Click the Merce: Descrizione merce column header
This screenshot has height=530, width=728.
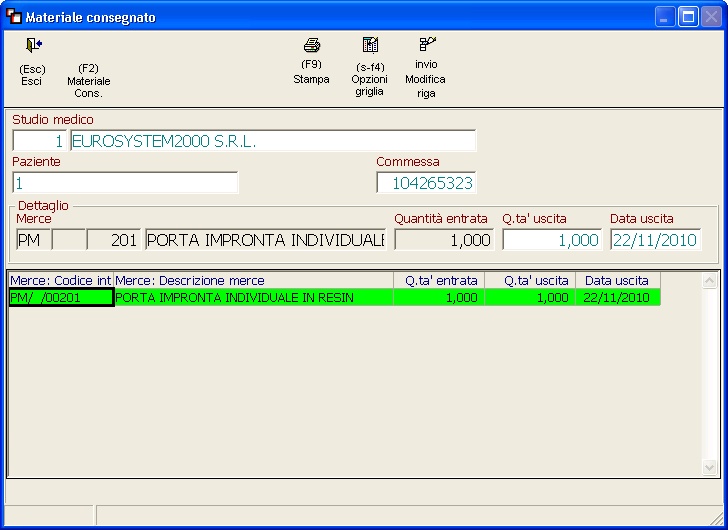[x=254, y=280]
